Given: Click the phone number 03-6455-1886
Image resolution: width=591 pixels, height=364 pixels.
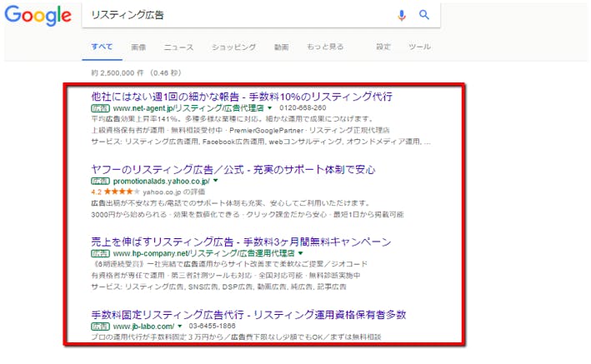Looking at the screenshot, I should point(213,326).
